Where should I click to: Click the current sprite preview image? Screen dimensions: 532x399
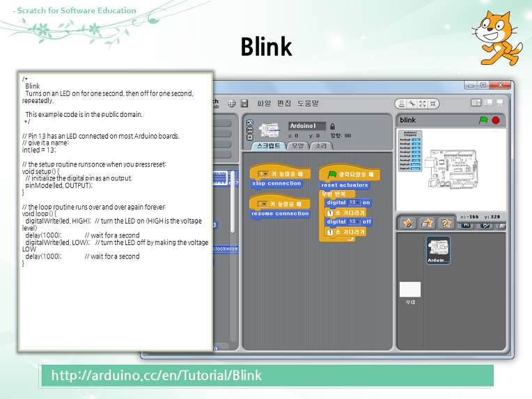[269, 130]
